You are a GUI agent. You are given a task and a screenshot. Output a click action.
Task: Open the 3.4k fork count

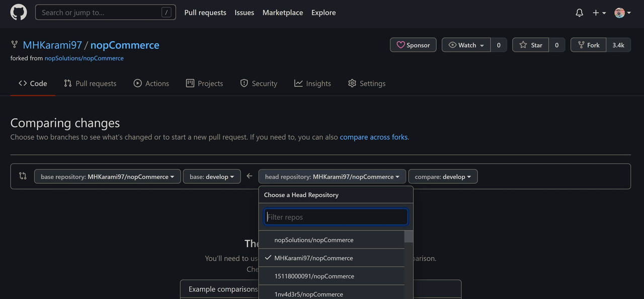(x=618, y=45)
